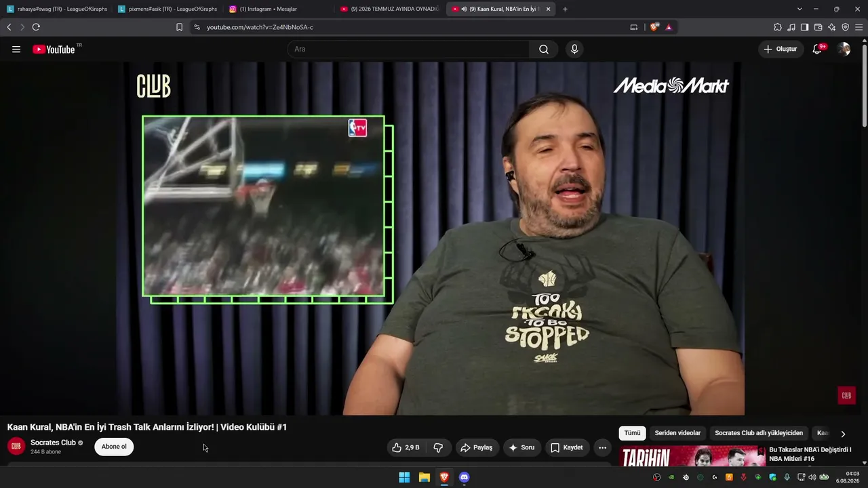Open a new browser tab
This screenshot has height=488, width=868.
tap(565, 9)
